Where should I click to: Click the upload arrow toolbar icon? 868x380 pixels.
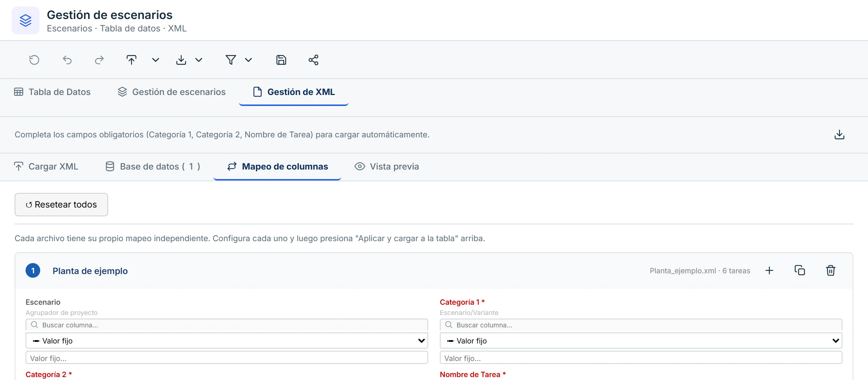[132, 60]
